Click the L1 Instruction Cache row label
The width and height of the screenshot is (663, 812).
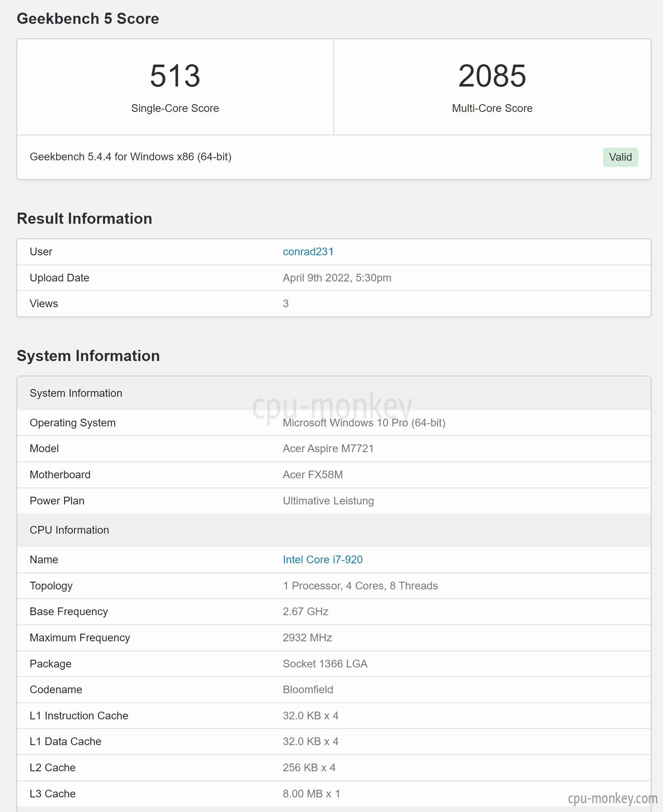tap(79, 715)
